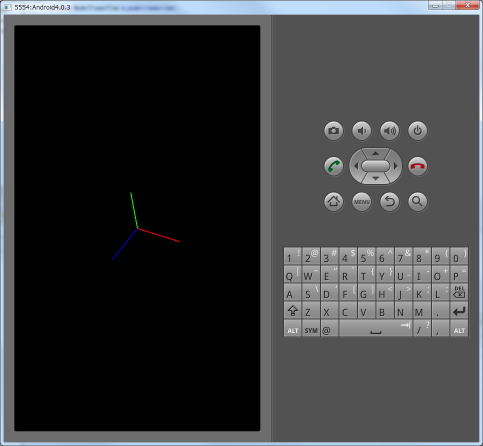Click the red end call button
483x446 pixels.
click(x=417, y=166)
